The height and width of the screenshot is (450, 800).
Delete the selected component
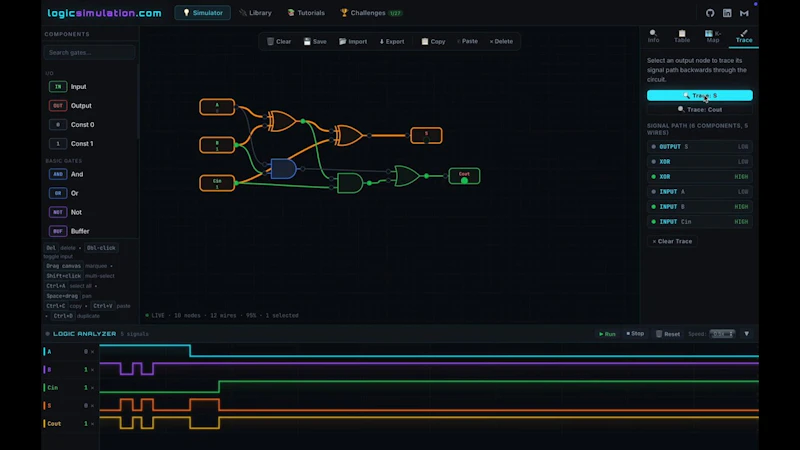501,41
